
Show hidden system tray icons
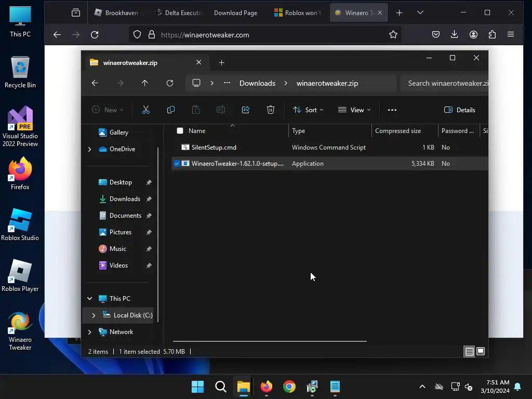point(422,387)
